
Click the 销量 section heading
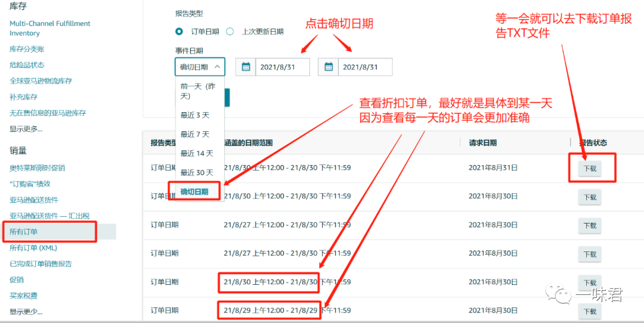tap(18, 151)
